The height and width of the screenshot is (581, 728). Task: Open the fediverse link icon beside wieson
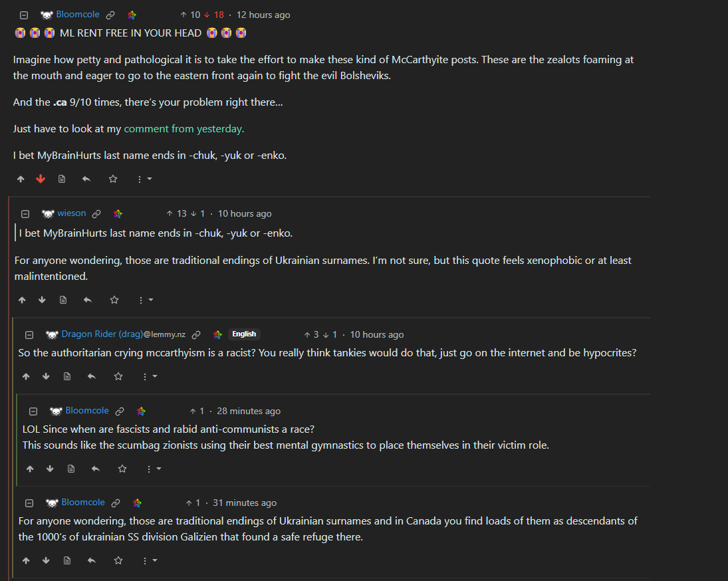coord(118,214)
